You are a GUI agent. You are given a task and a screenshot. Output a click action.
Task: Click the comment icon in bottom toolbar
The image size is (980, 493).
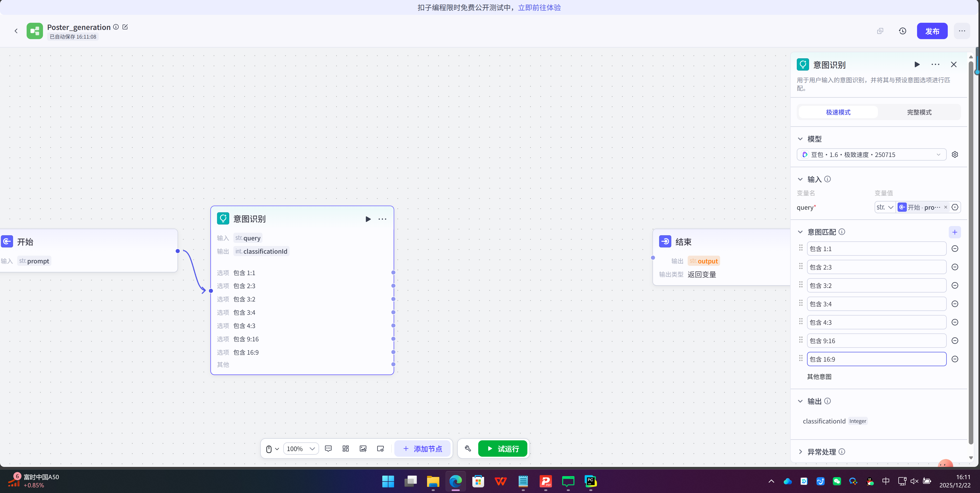328,449
